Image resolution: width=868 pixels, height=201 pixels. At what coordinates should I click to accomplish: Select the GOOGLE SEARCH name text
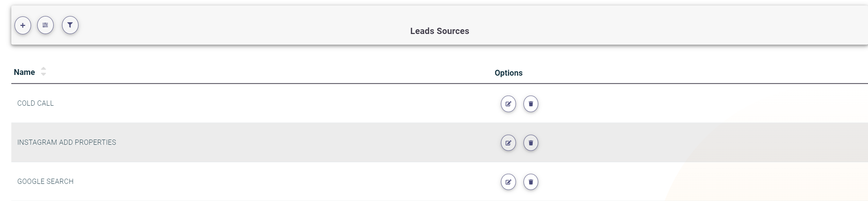point(45,182)
